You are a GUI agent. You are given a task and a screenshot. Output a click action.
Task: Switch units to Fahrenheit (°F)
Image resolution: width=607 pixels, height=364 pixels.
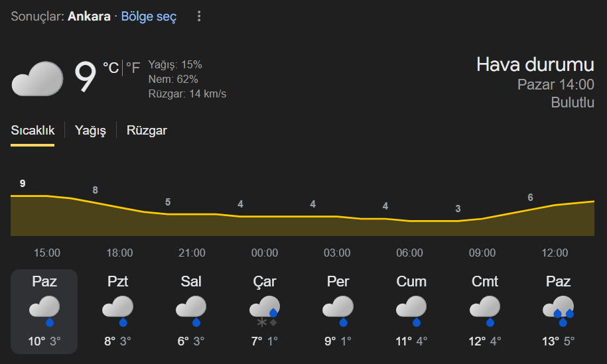coord(133,68)
